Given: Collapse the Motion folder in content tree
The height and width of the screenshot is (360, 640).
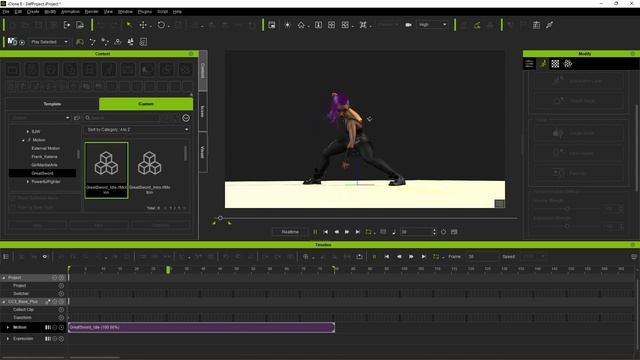Looking at the screenshot, I should click(23, 140).
